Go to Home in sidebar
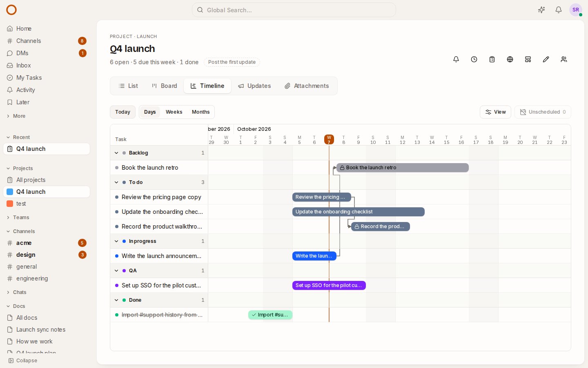Image resolution: width=588 pixels, height=368 pixels. (47, 29)
